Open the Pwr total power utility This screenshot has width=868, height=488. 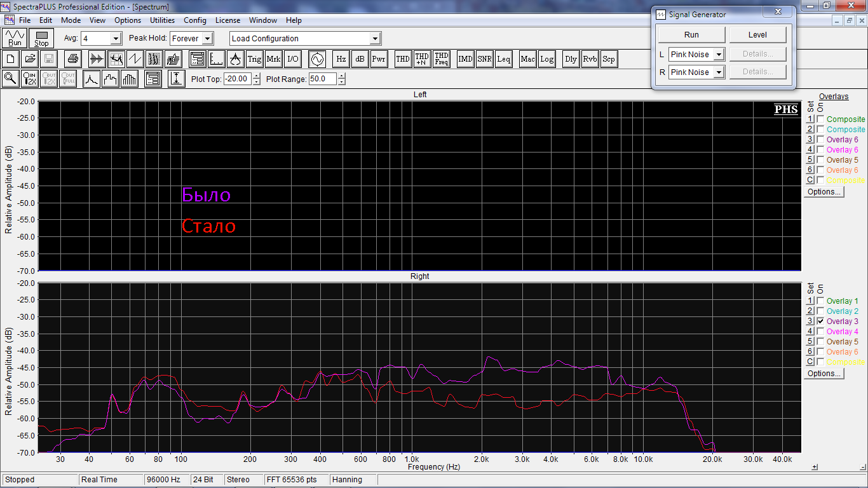[379, 59]
